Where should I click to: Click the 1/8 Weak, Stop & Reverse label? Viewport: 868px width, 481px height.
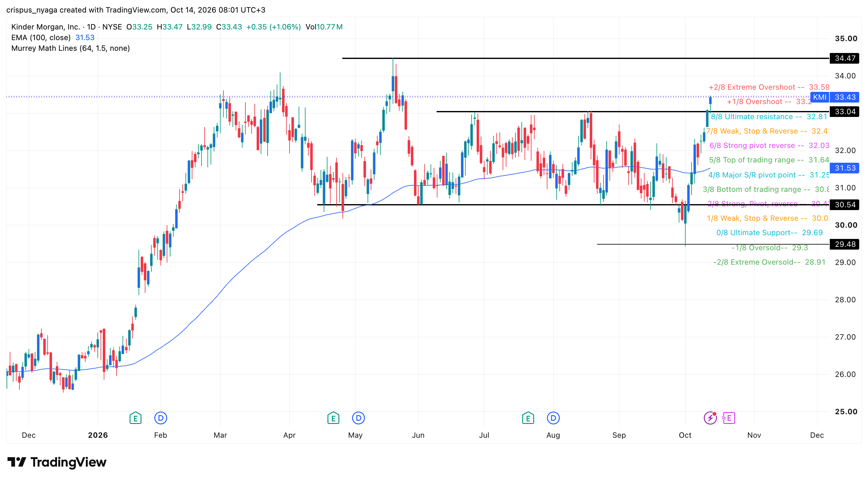pyautogui.click(x=768, y=219)
